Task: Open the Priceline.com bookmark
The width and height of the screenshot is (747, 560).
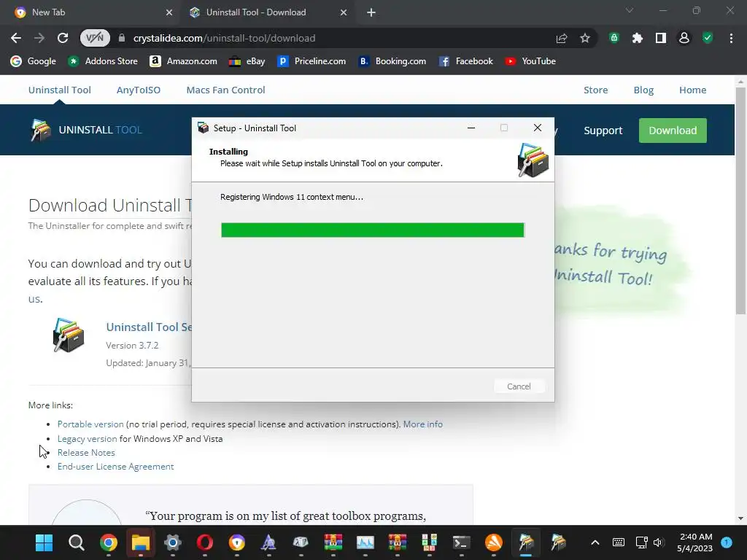Action: pyautogui.click(x=312, y=61)
